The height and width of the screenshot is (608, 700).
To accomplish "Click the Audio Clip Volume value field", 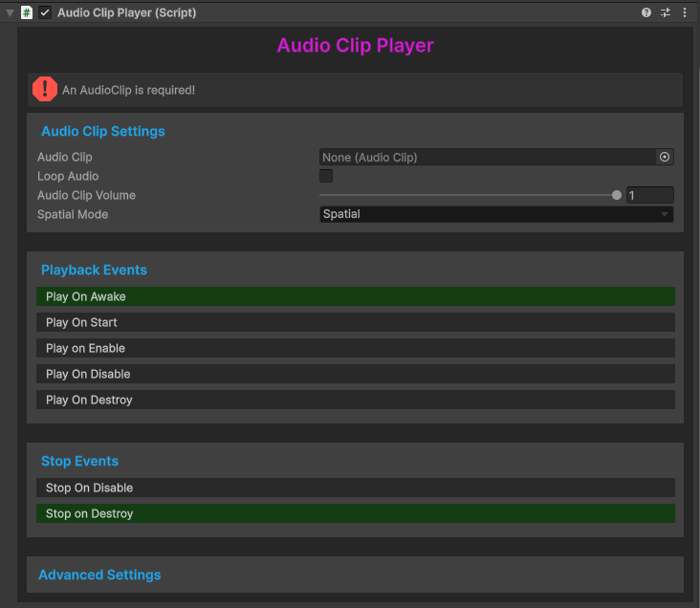I will [x=649, y=195].
